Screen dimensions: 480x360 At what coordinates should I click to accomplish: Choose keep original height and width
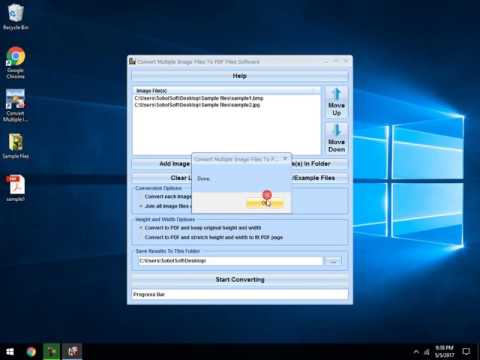click(x=200, y=228)
